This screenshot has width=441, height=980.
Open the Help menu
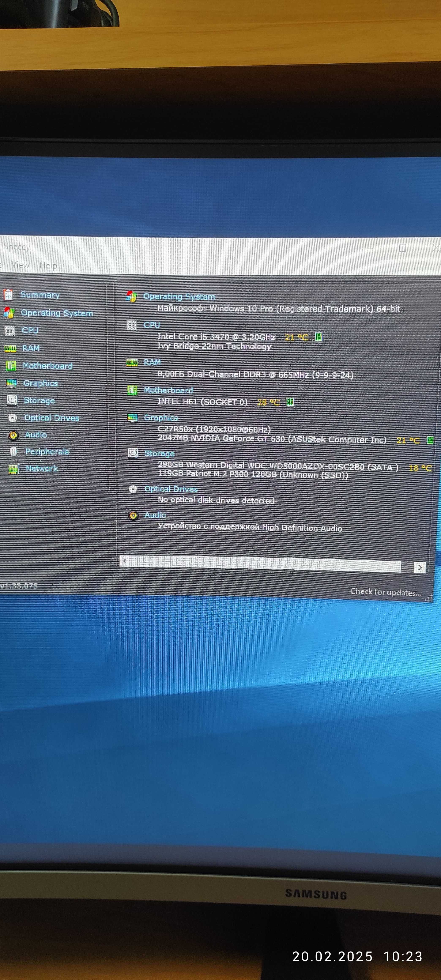tap(48, 265)
